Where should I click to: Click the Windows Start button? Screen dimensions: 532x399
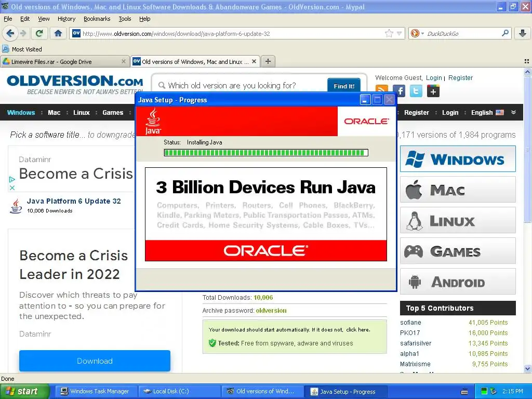24,391
